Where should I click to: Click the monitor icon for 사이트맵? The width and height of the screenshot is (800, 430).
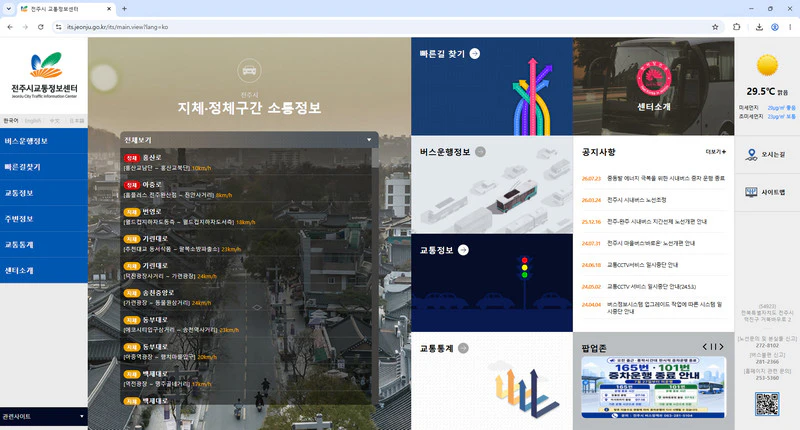[751, 192]
